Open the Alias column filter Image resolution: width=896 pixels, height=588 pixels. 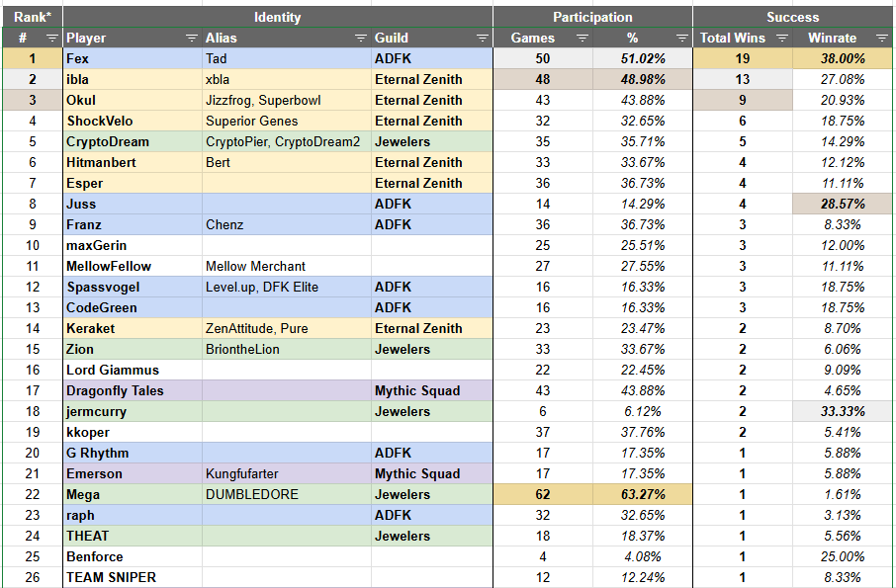pyautogui.click(x=361, y=39)
